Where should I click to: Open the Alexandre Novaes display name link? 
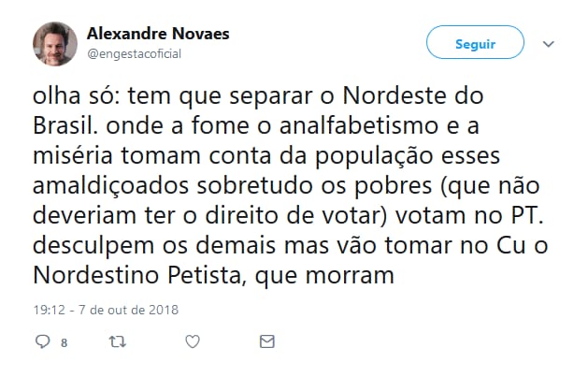point(158,34)
